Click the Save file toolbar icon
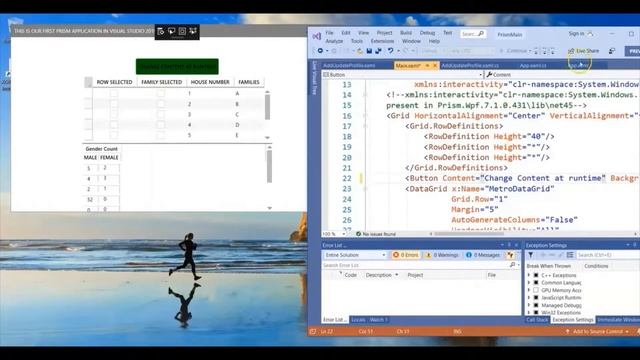Image resolution: width=640 pixels, height=360 pixels. pyautogui.click(x=369, y=51)
